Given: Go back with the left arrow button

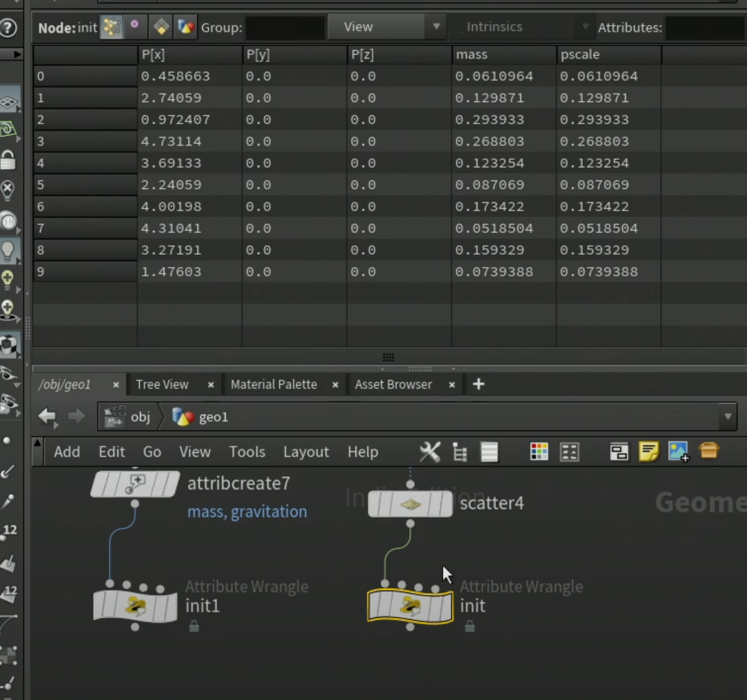Looking at the screenshot, I should point(48,417).
